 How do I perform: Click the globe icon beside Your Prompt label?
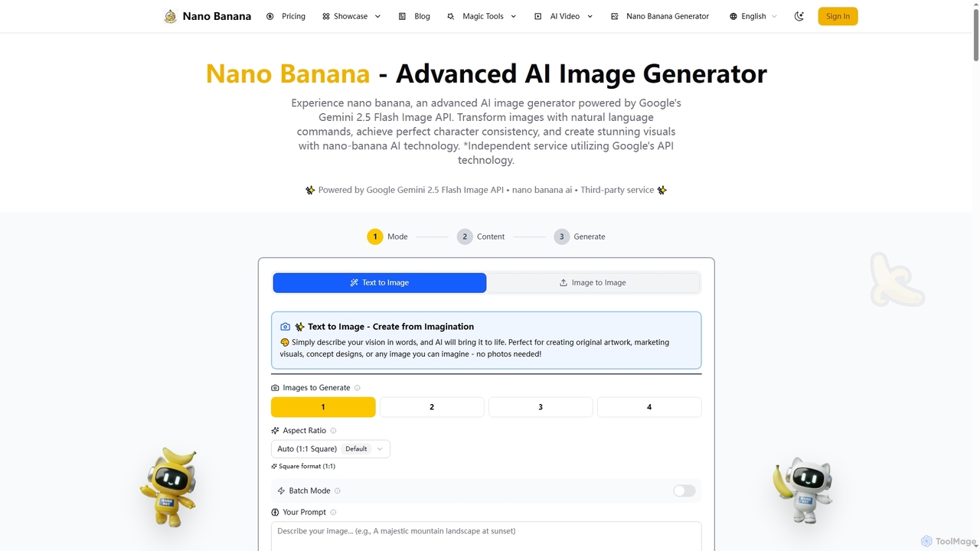click(276, 512)
